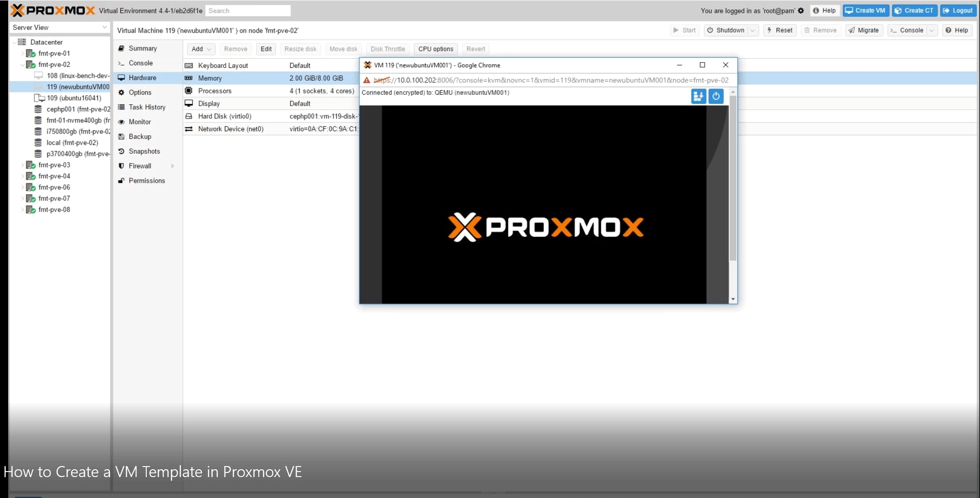The width and height of the screenshot is (980, 498).
Task: Select the CPU options tab
Action: (x=435, y=49)
